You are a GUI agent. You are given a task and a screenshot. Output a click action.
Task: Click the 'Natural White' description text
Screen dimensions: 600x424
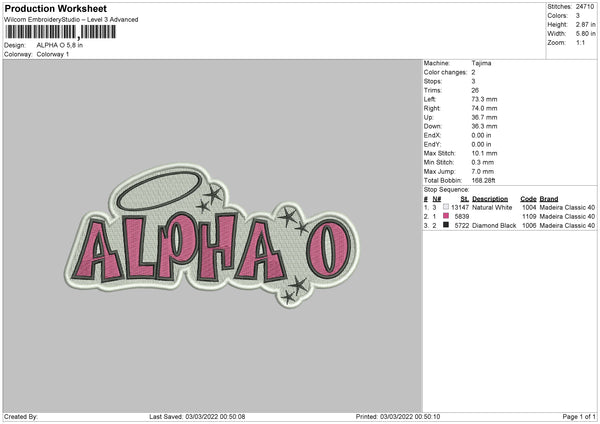(x=492, y=207)
